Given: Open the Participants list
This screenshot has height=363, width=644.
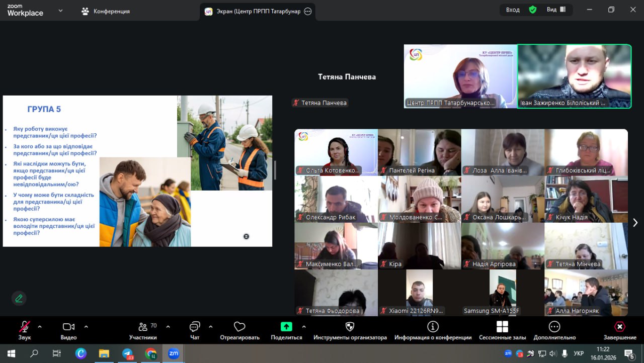Looking at the screenshot, I should coord(143,331).
